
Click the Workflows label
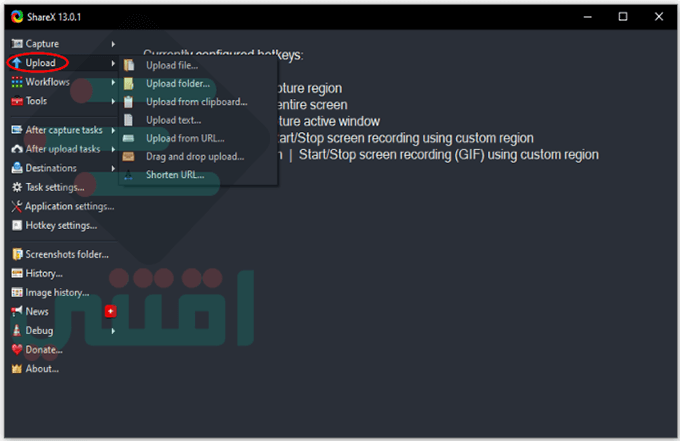(x=47, y=82)
